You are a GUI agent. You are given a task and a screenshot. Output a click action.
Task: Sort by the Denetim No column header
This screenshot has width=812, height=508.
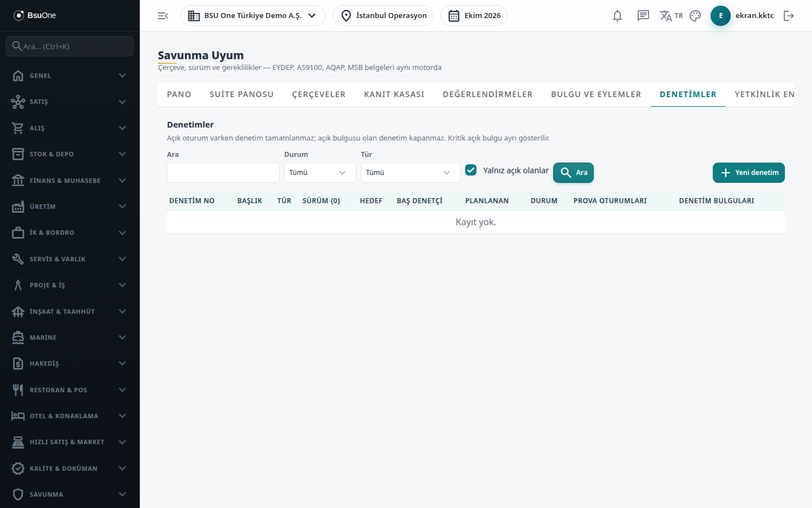(192, 201)
